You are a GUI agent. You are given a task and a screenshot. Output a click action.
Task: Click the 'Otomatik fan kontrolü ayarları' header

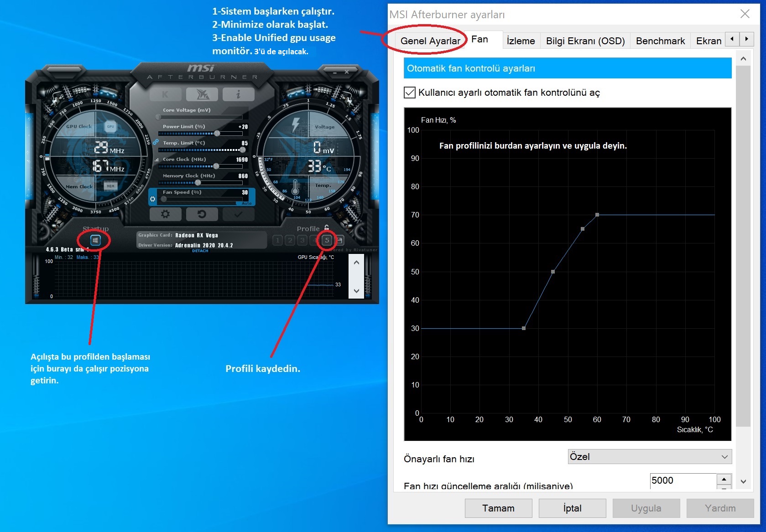(x=568, y=68)
